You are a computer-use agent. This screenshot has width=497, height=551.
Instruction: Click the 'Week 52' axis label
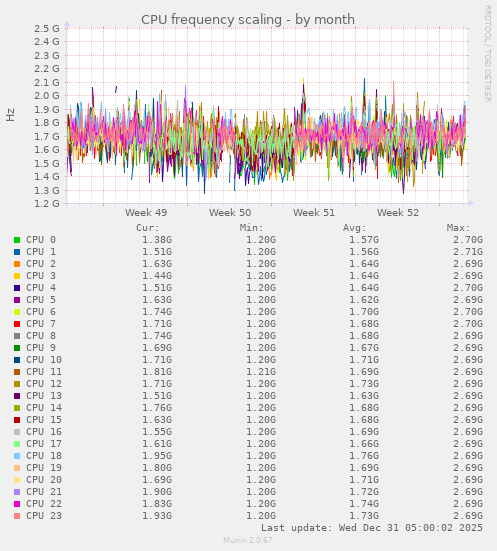[x=398, y=213]
